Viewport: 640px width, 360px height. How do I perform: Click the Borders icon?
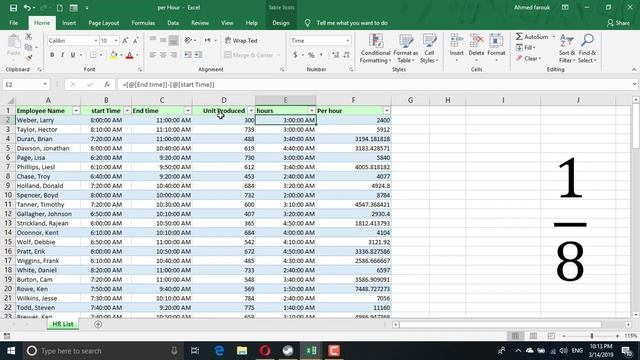tap(93, 55)
